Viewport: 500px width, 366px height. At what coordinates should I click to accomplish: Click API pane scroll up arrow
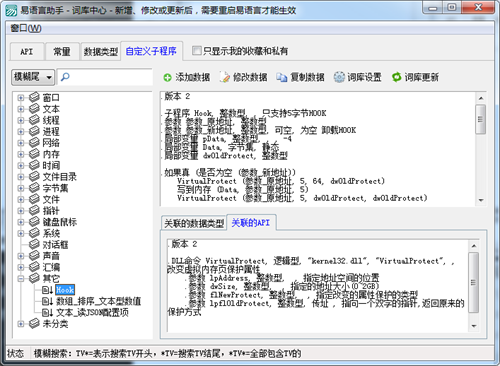point(474,246)
